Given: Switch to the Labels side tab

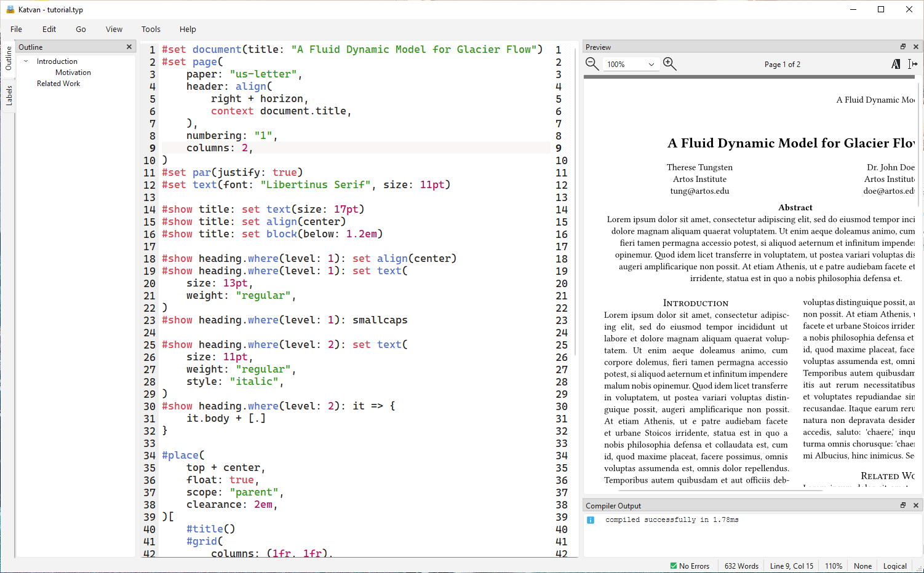Looking at the screenshot, I should 9,96.
